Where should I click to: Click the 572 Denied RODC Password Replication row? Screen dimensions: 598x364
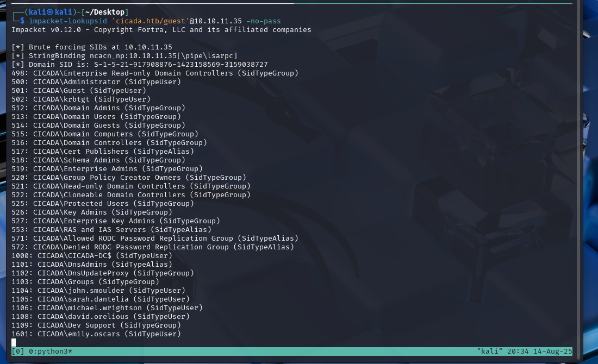click(x=153, y=247)
